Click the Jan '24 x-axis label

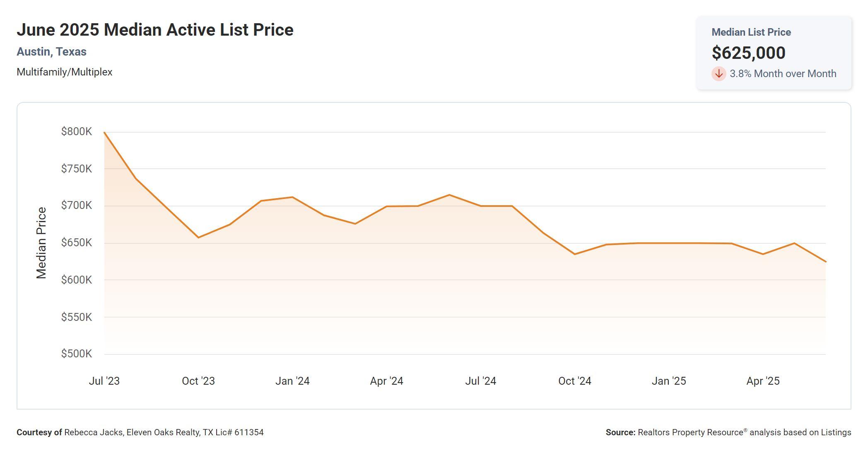292,381
